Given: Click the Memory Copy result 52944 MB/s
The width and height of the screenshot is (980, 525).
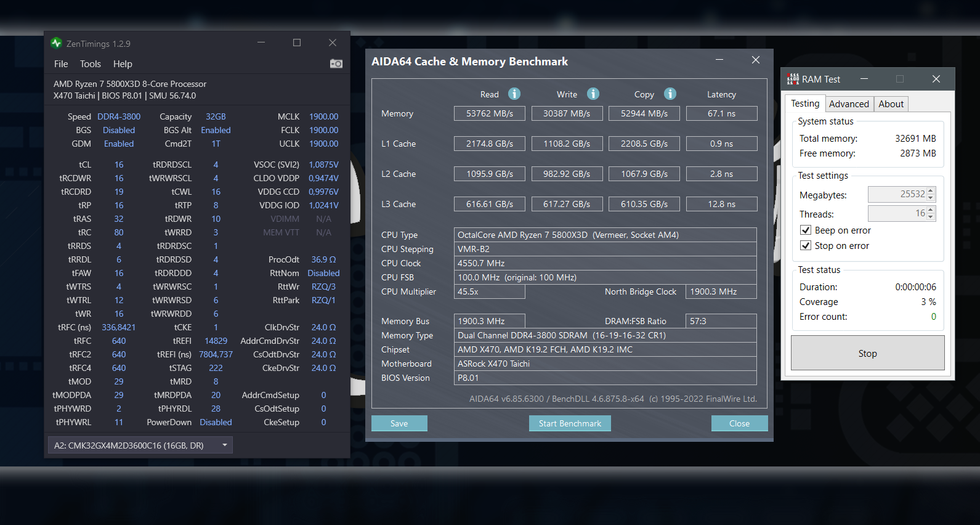Looking at the screenshot, I should [644, 113].
